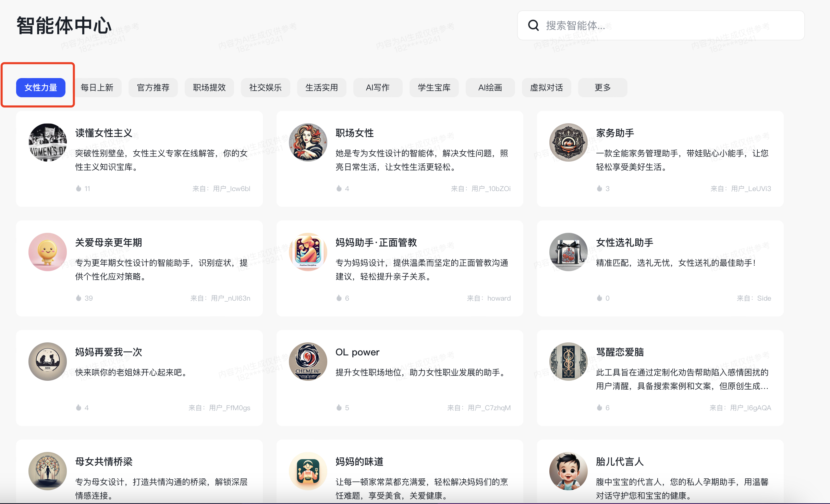This screenshot has height=504, width=830.
Task: Switch to the 每日上新 tab
Action: click(97, 88)
